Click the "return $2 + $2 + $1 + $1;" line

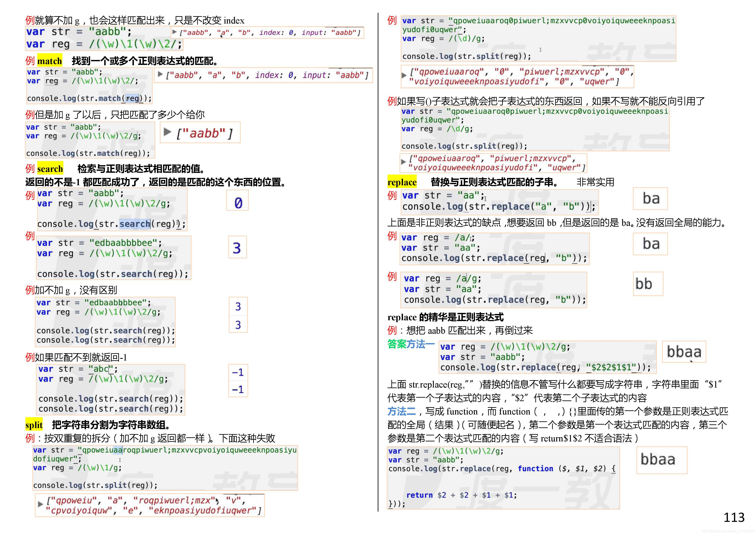462,495
